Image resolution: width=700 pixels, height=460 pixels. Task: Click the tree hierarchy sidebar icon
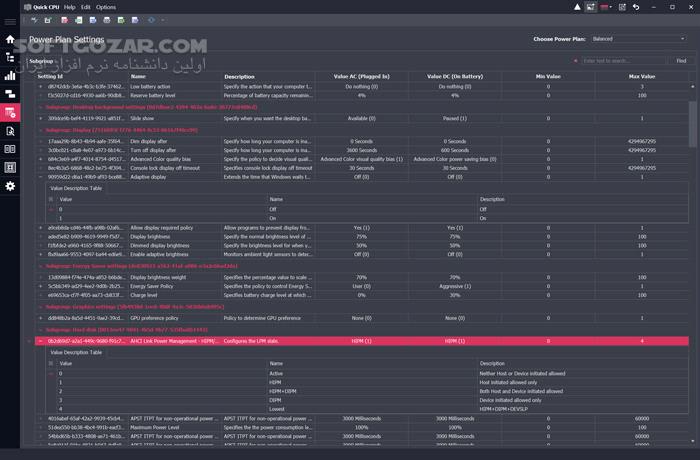(x=10, y=57)
